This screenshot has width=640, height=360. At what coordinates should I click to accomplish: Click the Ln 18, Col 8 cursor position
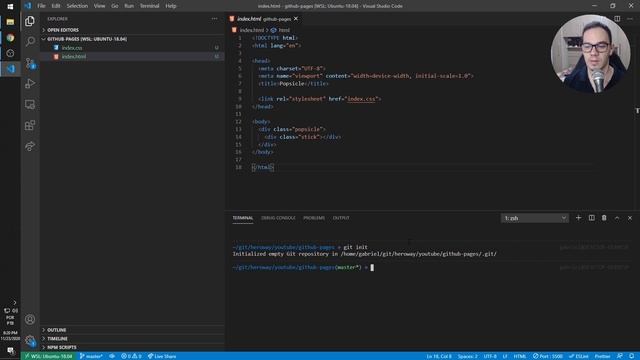click(439, 356)
